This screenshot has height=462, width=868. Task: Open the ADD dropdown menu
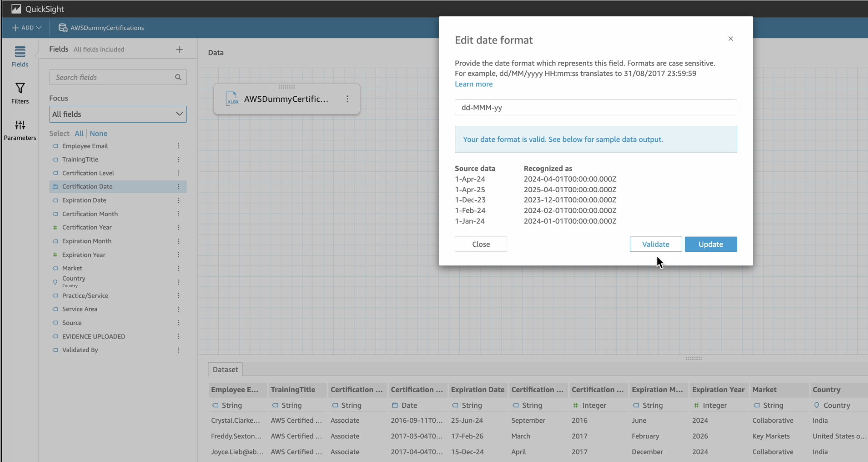coord(26,28)
